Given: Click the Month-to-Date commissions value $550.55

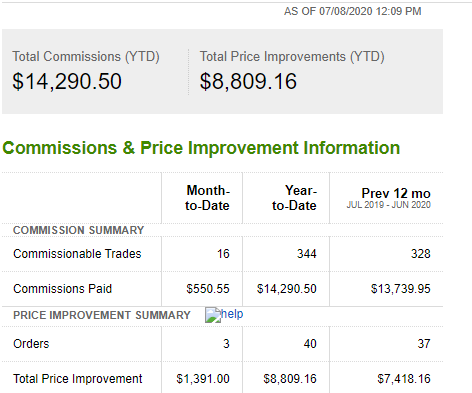Looking at the screenshot, I should coord(208,289).
